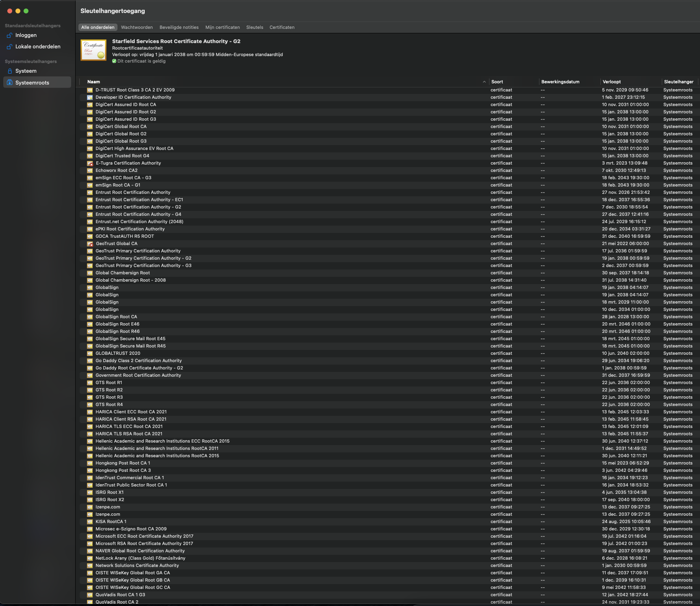
Task: Unlock the Inloggen keychain via its padlock
Action: [9, 35]
